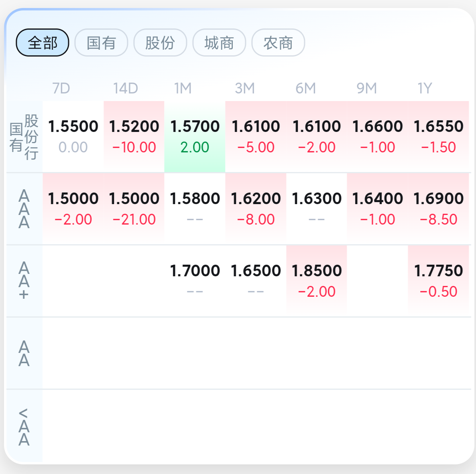This screenshot has width=476, height=474.
Task: Select the AAA 3M cell 1.6200
Action: (256, 209)
